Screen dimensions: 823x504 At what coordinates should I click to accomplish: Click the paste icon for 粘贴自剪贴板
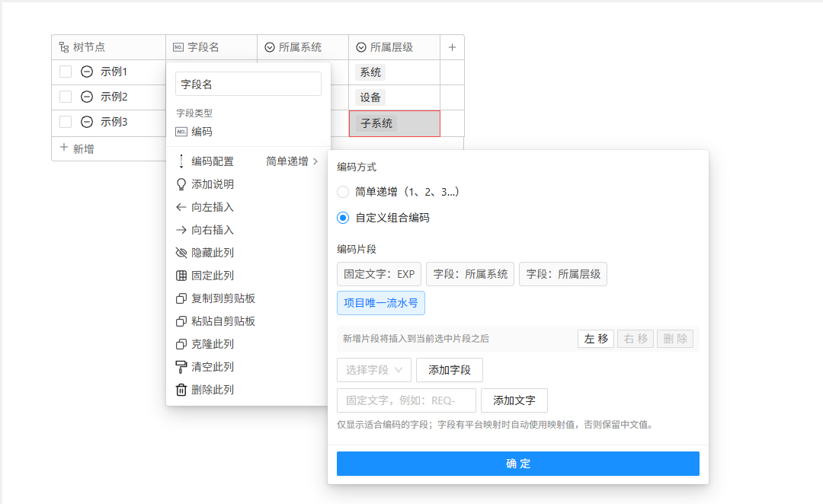pyautogui.click(x=181, y=321)
